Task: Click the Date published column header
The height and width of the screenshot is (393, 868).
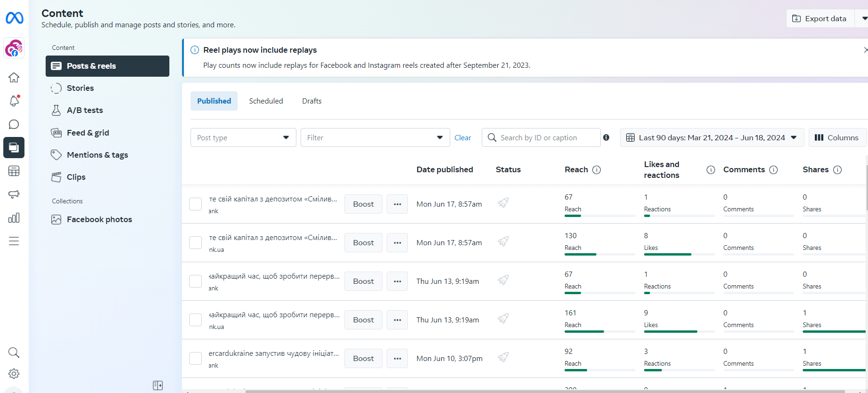Action: (x=445, y=170)
